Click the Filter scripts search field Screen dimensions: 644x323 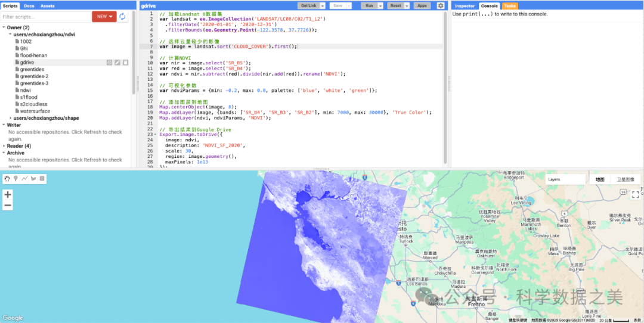pos(45,17)
